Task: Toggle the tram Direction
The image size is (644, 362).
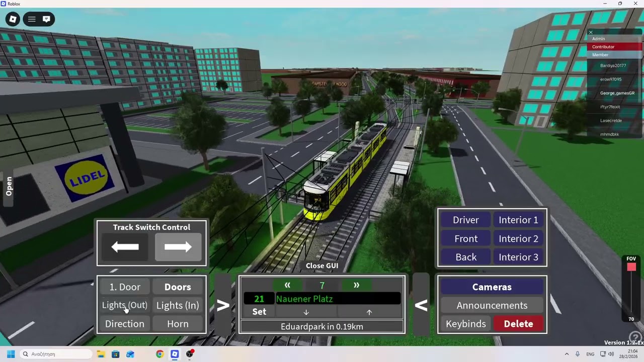Action: [x=125, y=324]
